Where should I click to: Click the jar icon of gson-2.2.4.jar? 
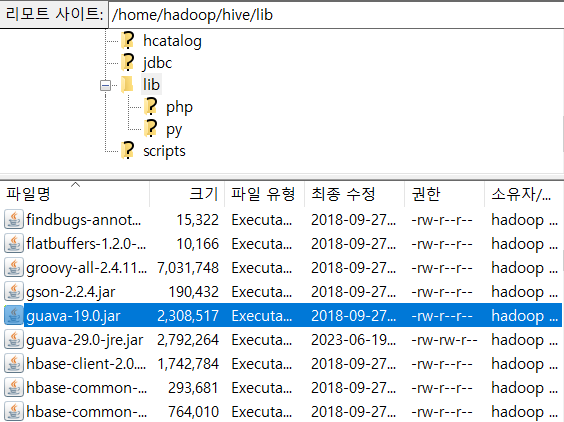coord(14,291)
